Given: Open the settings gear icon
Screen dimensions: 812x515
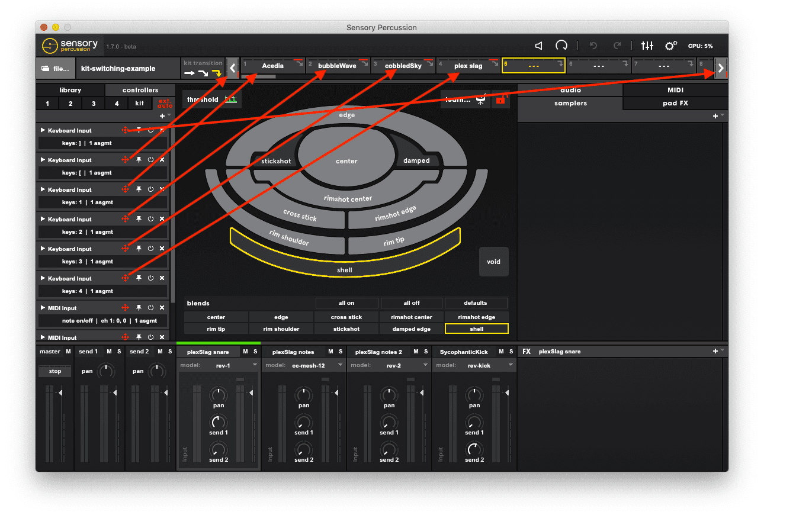Looking at the screenshot, I should coord(672,46).
